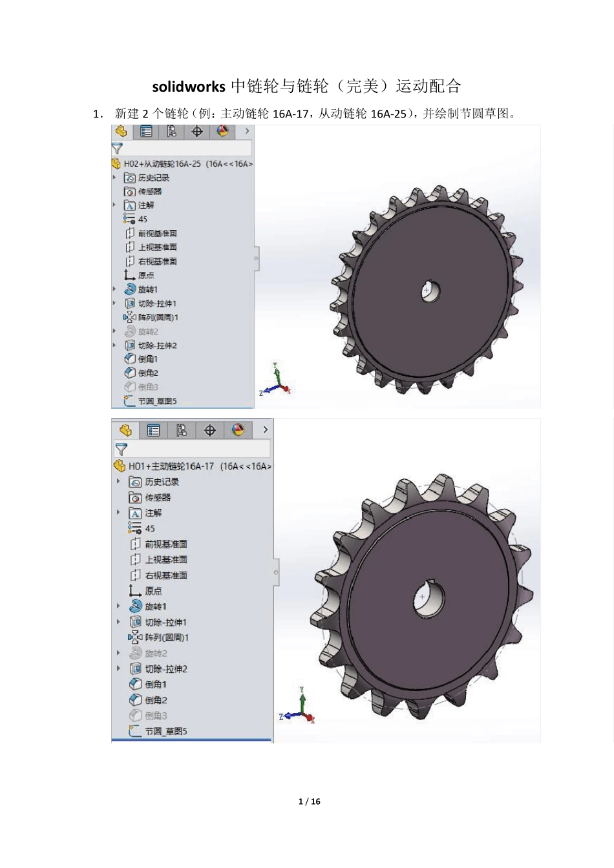Open DisplayManager tab in 16A-25 panel
Screen dimensions: 614x868
point(222,132)
